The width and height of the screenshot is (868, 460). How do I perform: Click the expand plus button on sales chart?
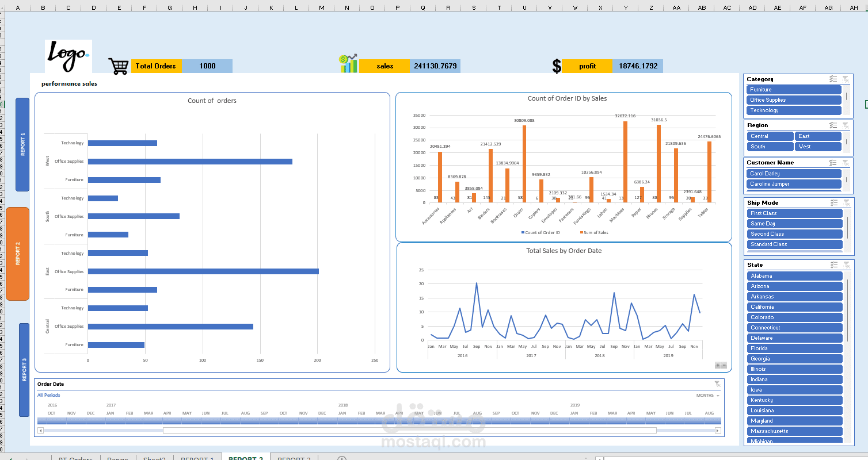point(717,365)
